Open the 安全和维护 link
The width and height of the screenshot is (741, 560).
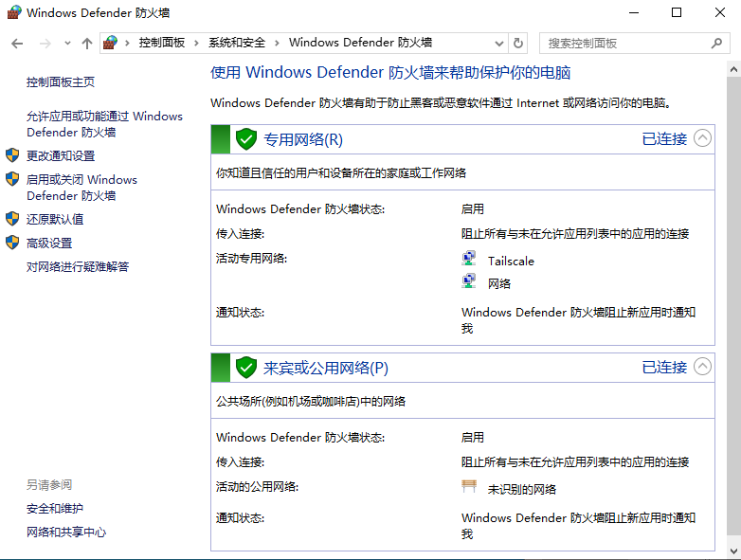[x=55, y=508]
